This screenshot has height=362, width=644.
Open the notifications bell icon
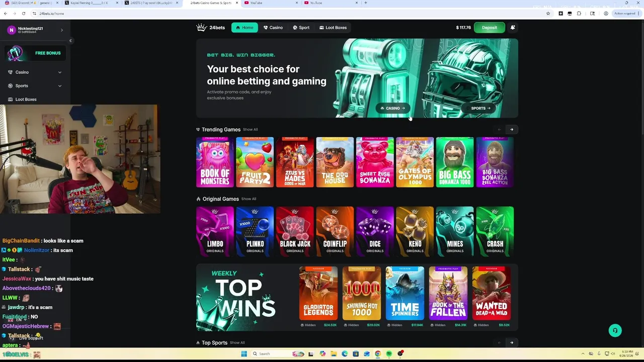[x=513, y=28]
